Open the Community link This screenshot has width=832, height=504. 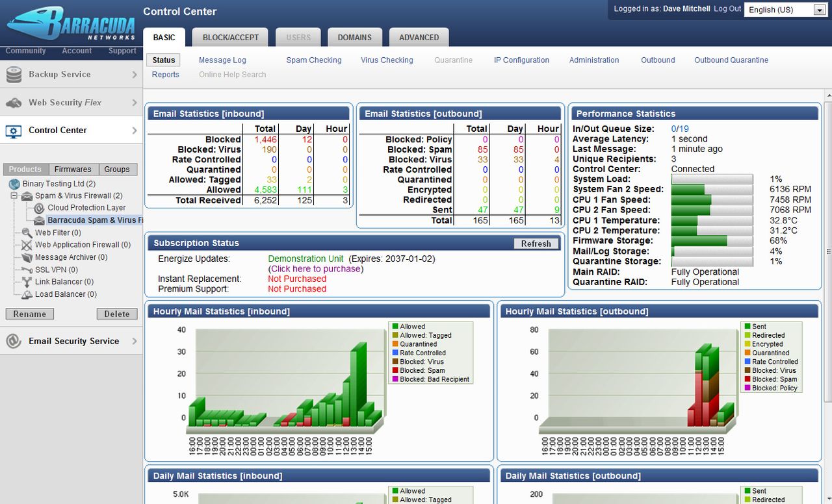[x=25, y=51]
